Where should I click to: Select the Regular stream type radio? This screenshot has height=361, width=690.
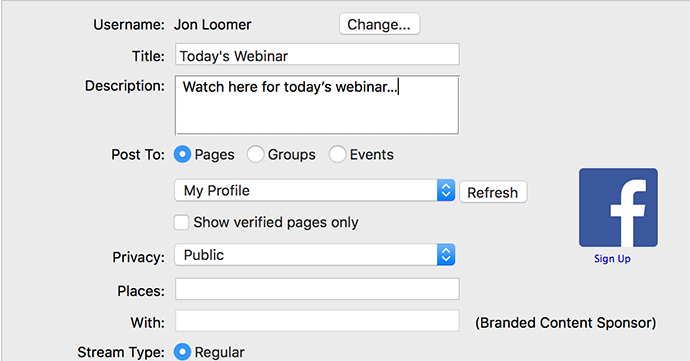click(182, 352)
